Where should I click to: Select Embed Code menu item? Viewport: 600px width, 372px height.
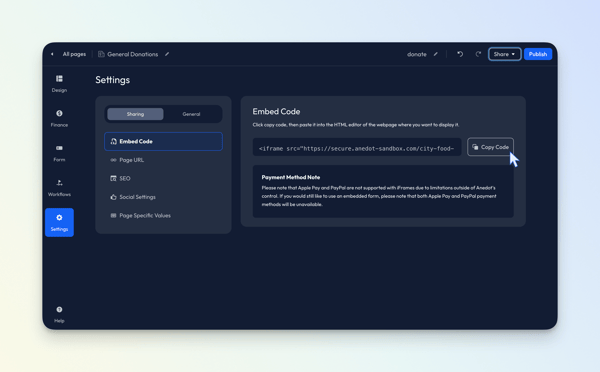[163, 141]
